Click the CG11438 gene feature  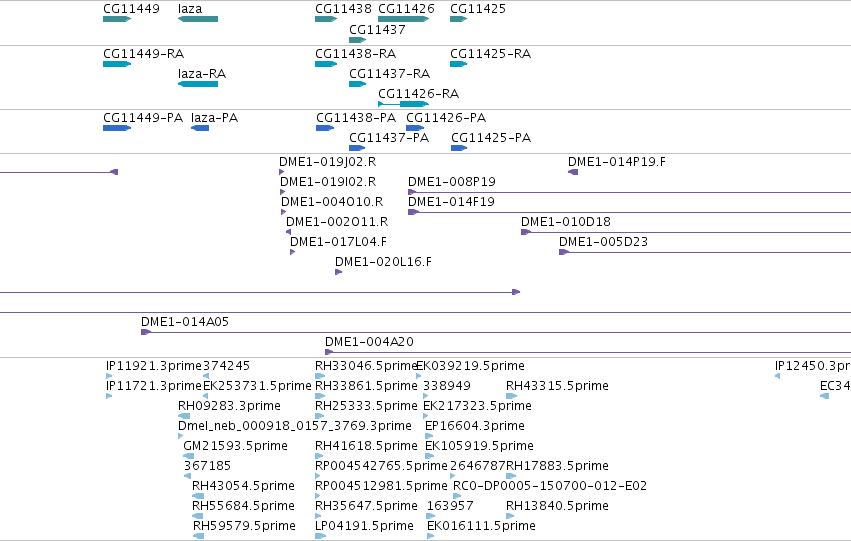pos(326,19)
